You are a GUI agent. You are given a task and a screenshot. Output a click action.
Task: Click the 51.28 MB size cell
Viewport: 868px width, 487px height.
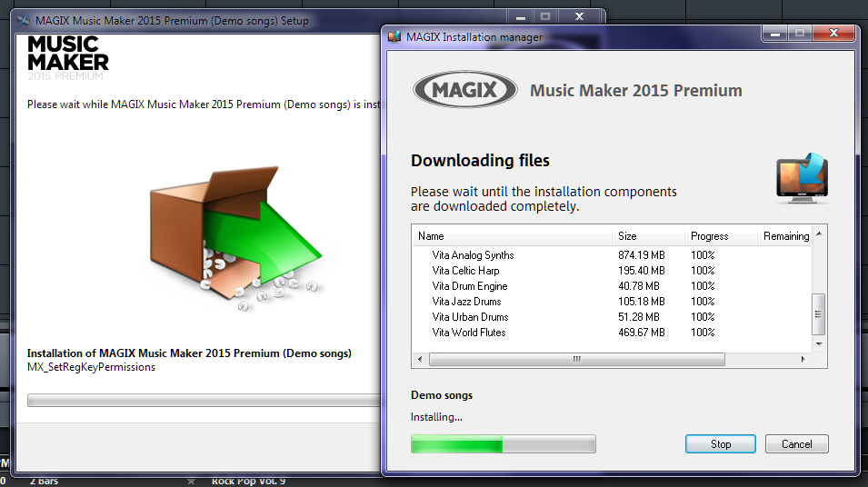point(639,317)
